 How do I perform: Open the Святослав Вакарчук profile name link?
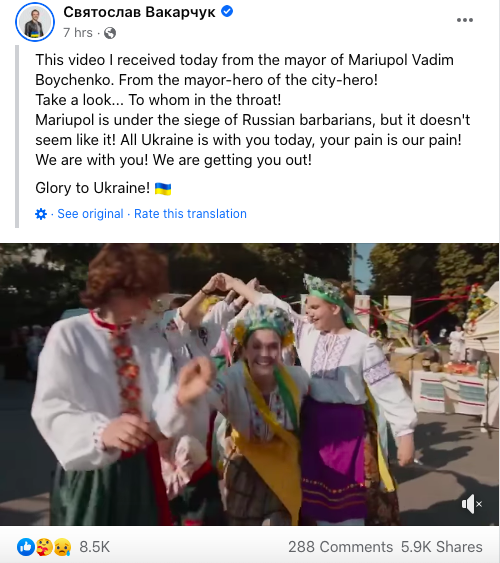click(x=139, y=12)
